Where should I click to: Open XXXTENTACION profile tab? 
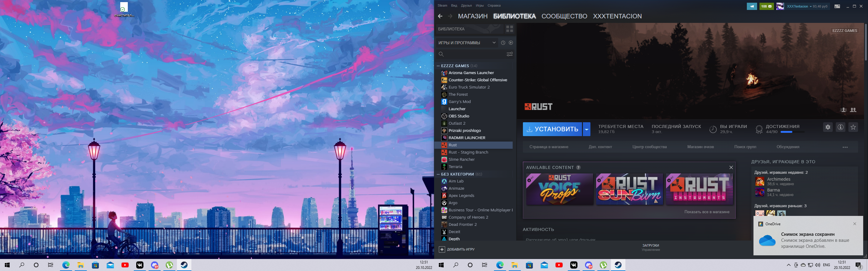tap(617, 16)
